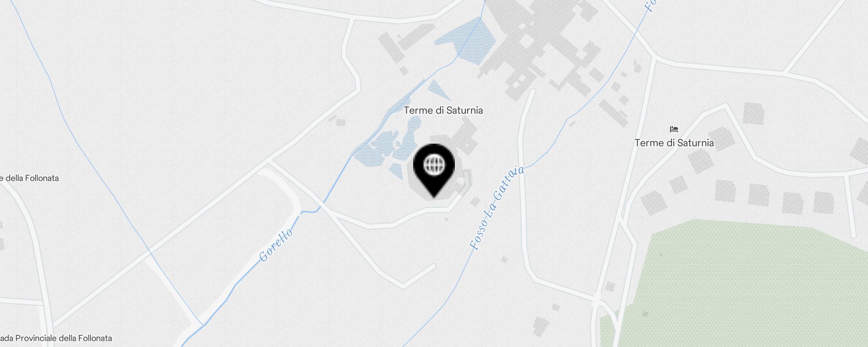Click the isolated building at bottom center-right
The height and width of the screenshot is (347, 868).
540,327
